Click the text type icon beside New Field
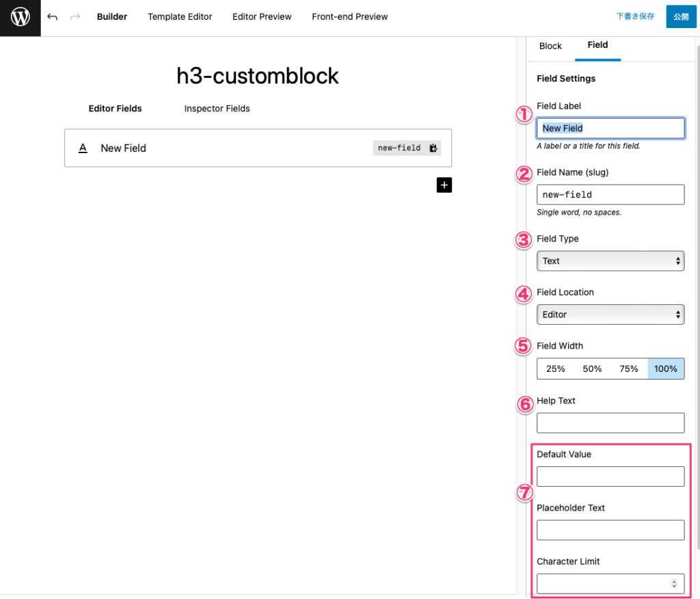The height and width of the screenshot is (599, 700). [x=83, y=148]
